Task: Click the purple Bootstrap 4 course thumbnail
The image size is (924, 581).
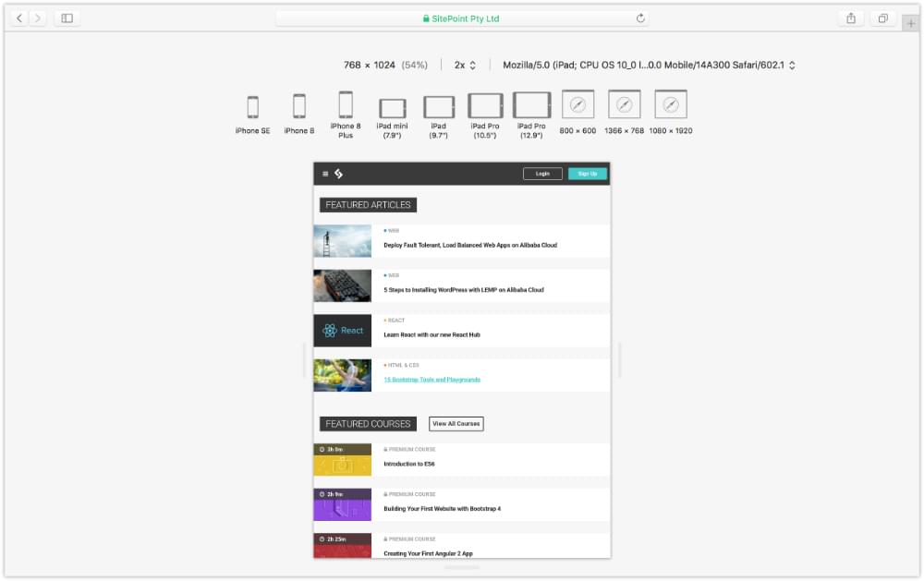Action: pyautogui.click(x=343, y=504)
